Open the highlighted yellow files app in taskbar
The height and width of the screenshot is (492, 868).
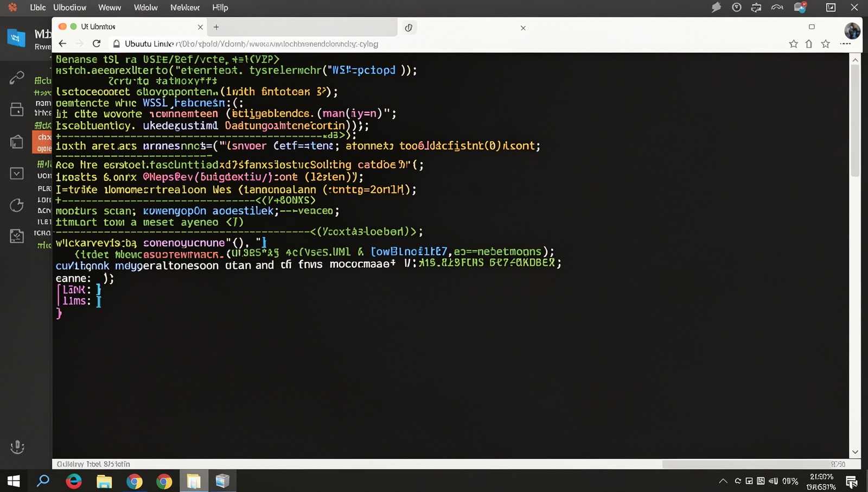coord(194,481)
